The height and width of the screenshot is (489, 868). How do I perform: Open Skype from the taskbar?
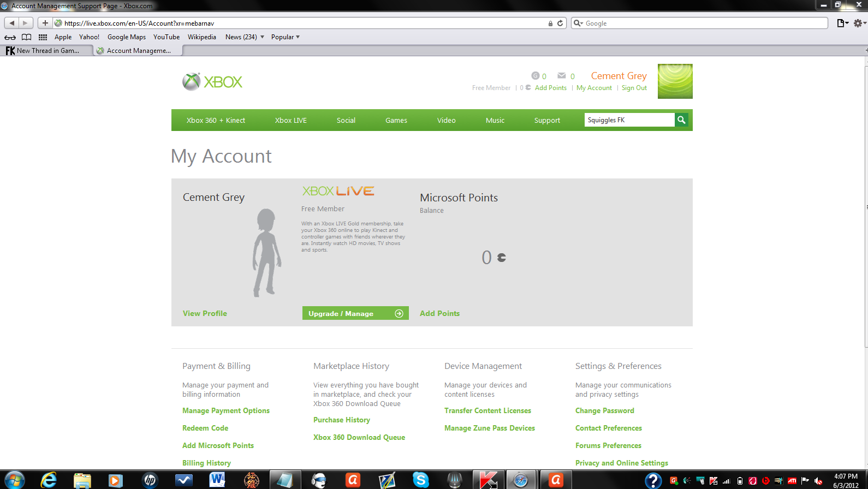click(420, 480)
